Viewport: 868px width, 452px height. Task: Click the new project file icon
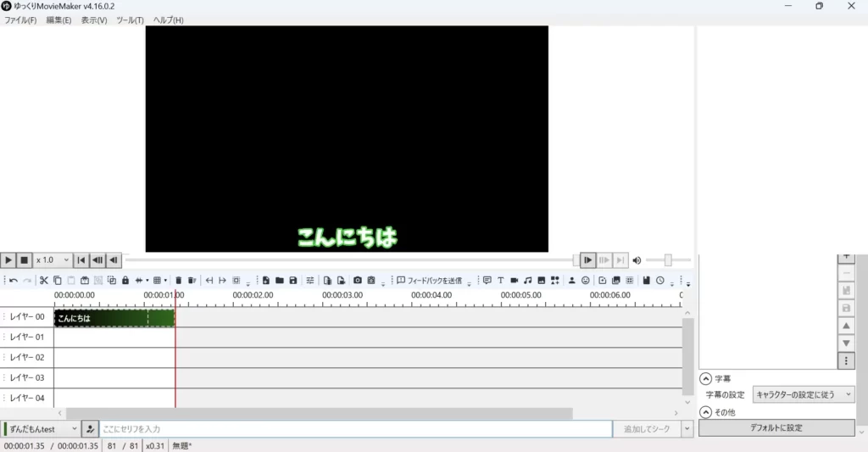(x=265, y=281)
